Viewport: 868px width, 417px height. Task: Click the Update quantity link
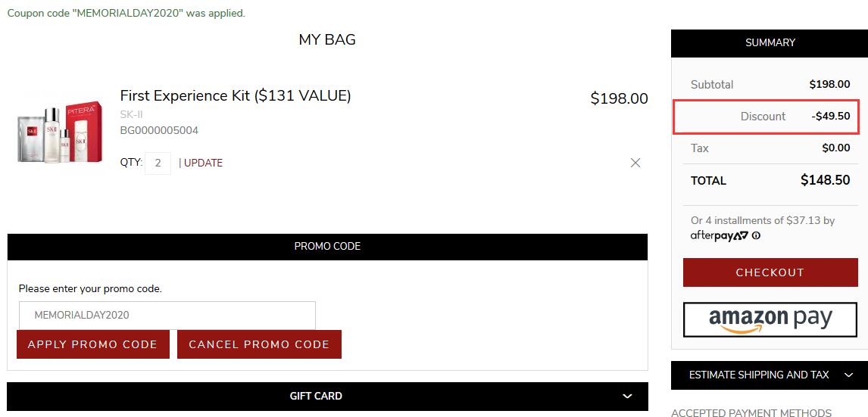(203, 163)
